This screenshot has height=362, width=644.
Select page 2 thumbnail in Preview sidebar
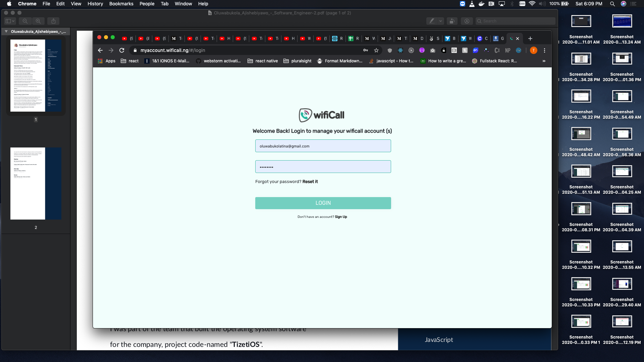tap(36, 183)
